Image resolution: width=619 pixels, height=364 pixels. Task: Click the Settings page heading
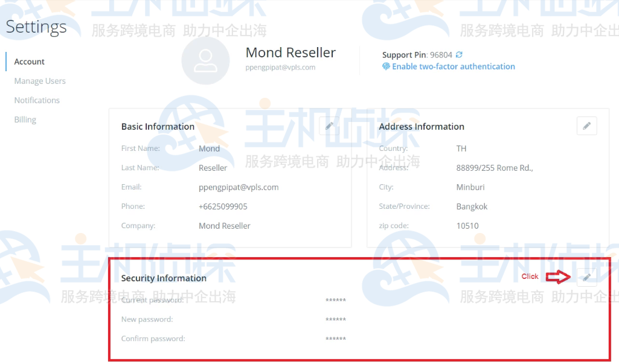[x=36, y=27]
